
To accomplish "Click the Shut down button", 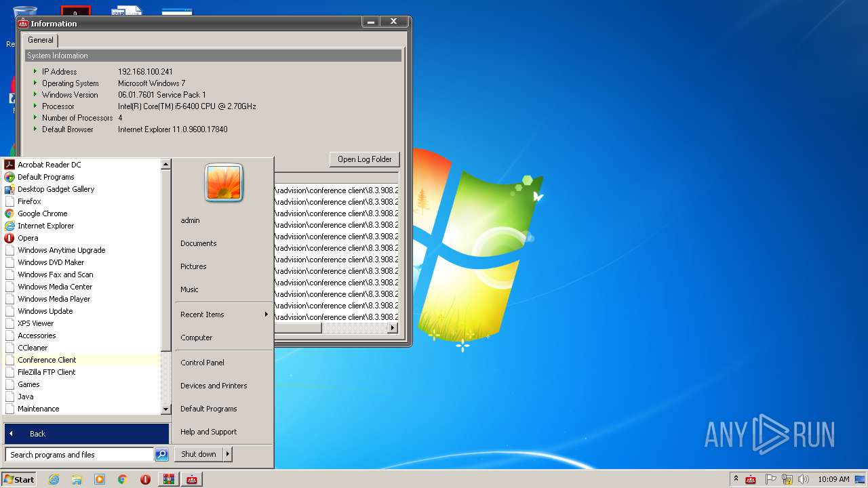I will 199,454.
